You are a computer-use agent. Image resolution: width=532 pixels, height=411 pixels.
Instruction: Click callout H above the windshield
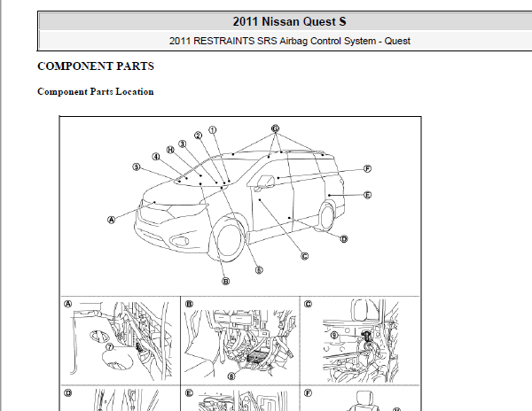[x=170, y=150]
